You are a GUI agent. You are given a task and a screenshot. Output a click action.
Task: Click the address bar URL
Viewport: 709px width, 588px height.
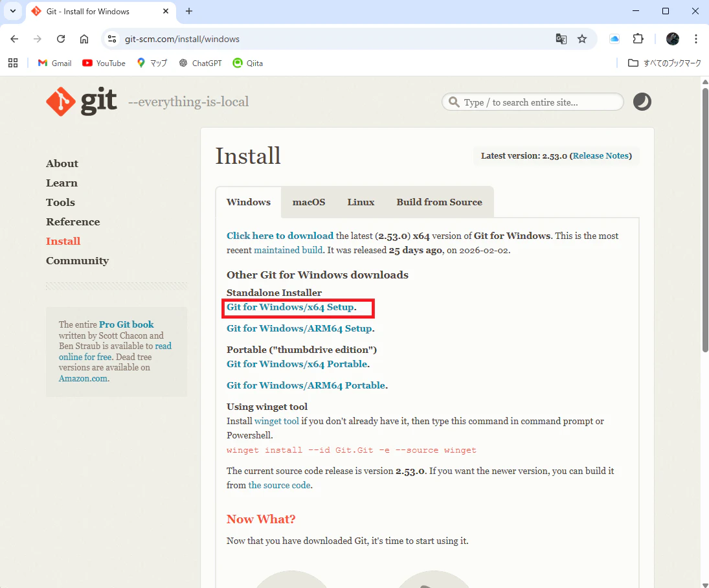tap(182, 39)
